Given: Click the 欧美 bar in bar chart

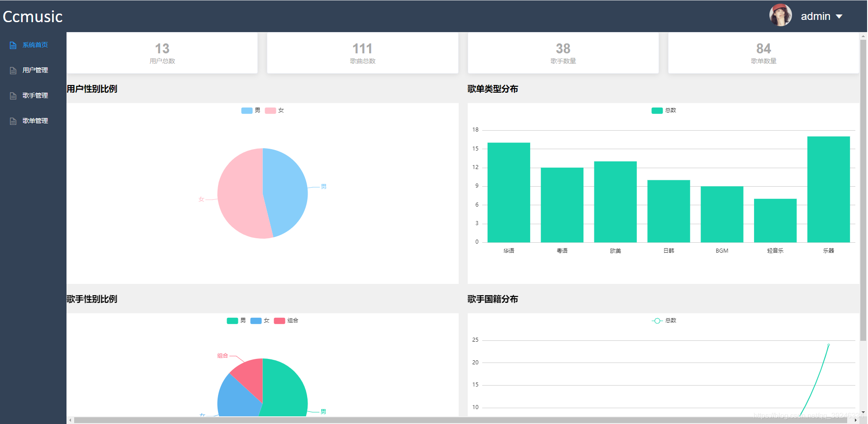Looking at the screenshot, I should click(x=615, y=202).
